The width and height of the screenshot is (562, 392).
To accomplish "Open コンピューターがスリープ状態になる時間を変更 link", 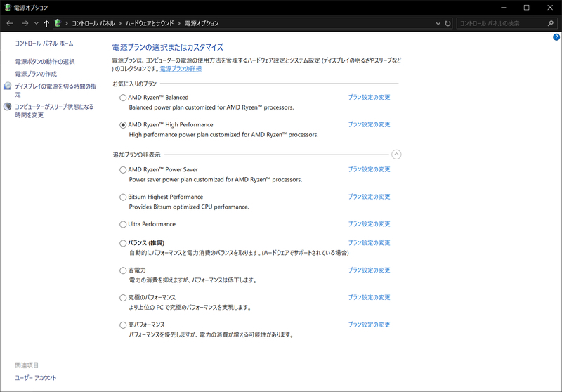I will pos(54,111).
